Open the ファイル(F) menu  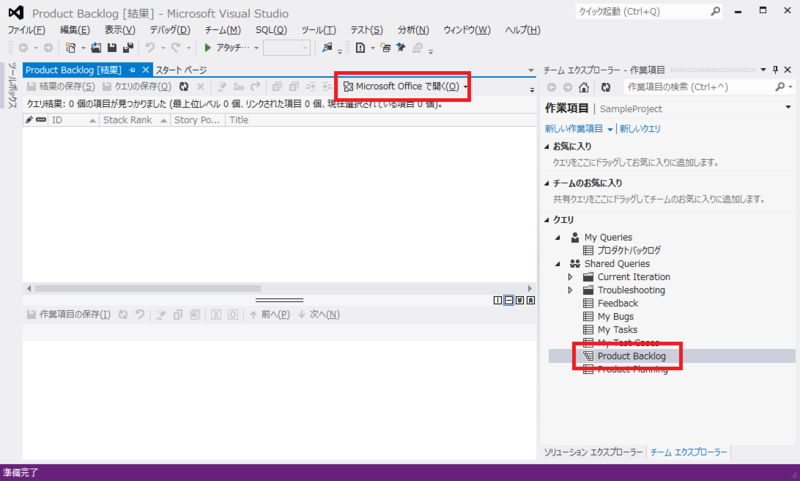pyautogui.click(x=27, y=30)
